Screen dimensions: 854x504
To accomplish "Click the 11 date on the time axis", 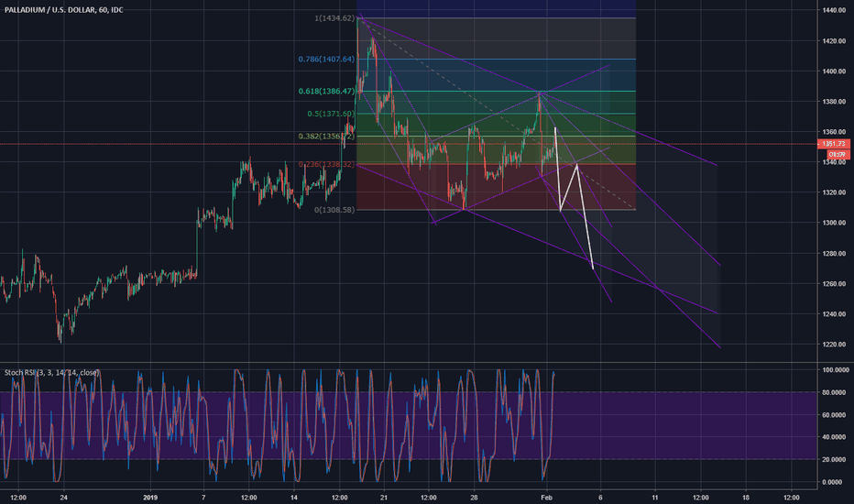I will point(655,498).
